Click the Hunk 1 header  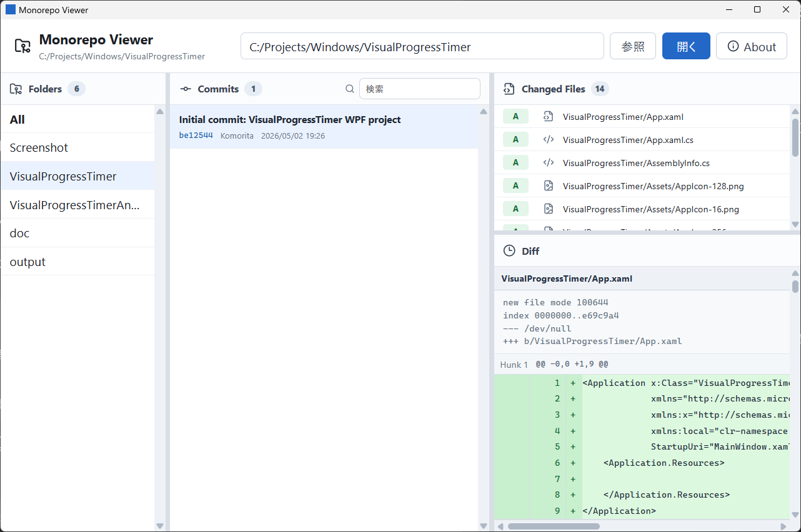(x=642, y=364)
